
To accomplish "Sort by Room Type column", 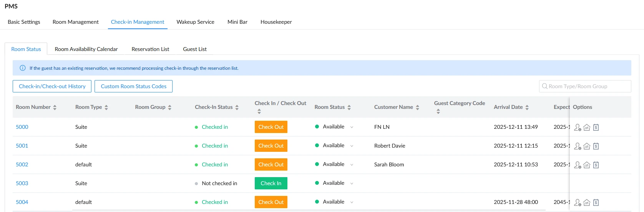I will [106, 107].
